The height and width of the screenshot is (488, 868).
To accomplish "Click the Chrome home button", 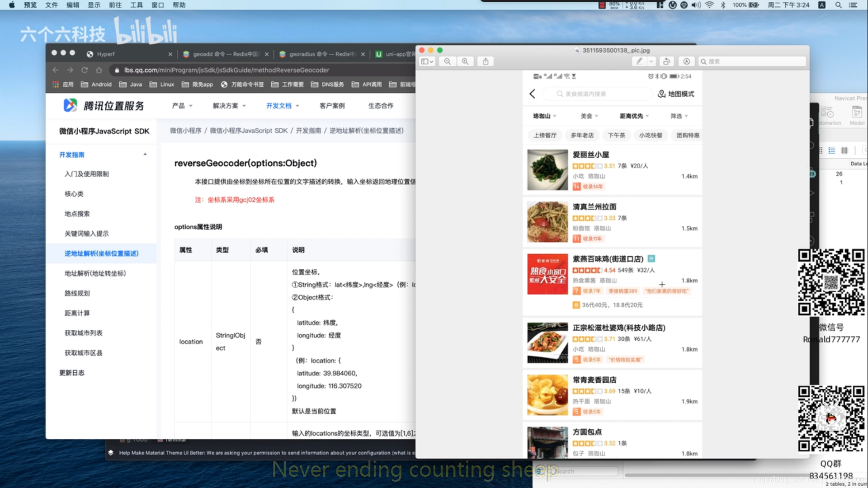I will point(99,70).
